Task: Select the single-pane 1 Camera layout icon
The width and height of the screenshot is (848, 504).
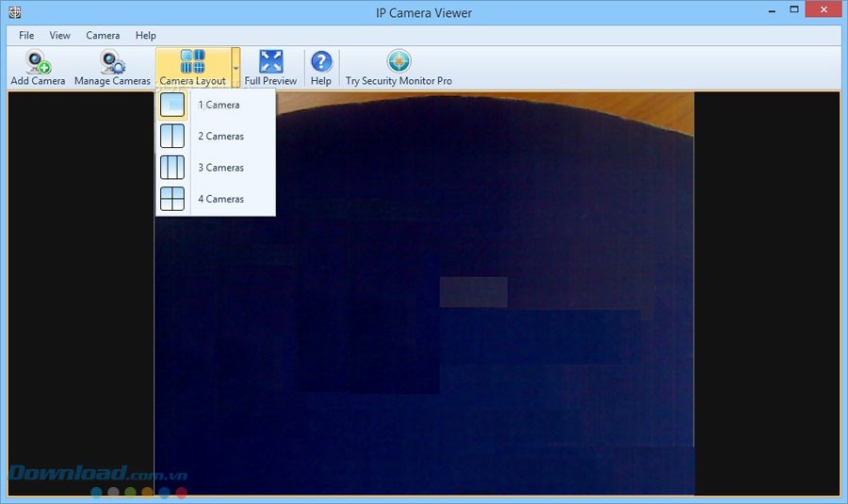Action: point(172,105)
